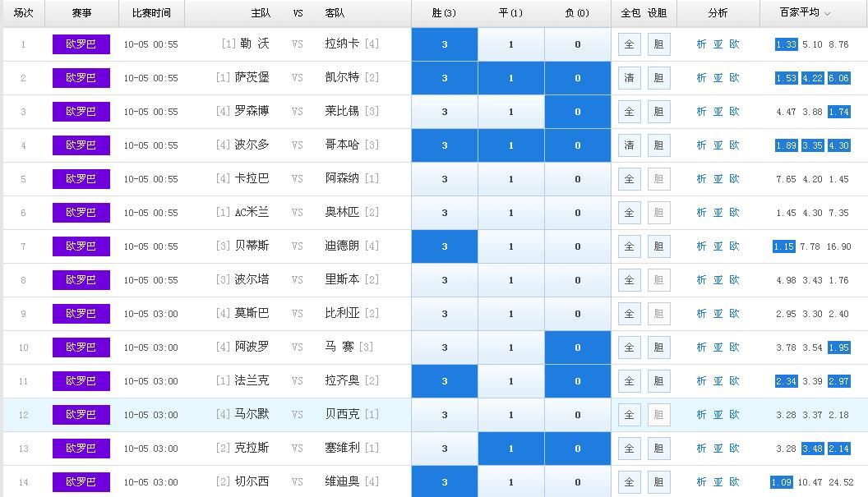Open 亚 link for AC米兰 match

(x=718, y=213)
